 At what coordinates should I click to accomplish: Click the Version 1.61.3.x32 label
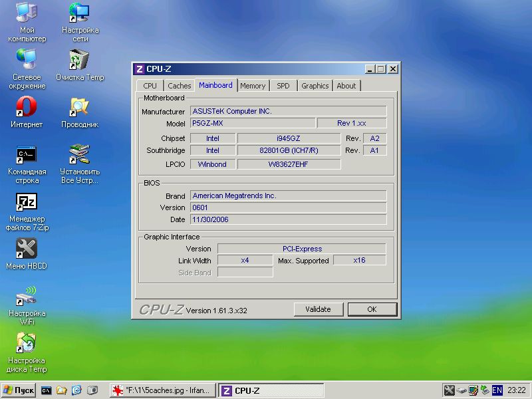click(217, 311)
